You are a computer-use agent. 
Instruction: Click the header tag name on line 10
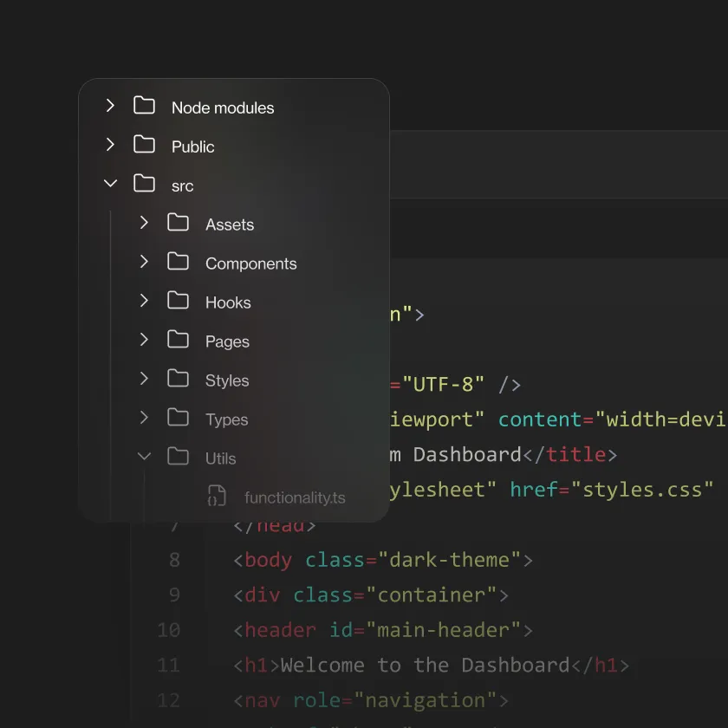click(281, 630)
